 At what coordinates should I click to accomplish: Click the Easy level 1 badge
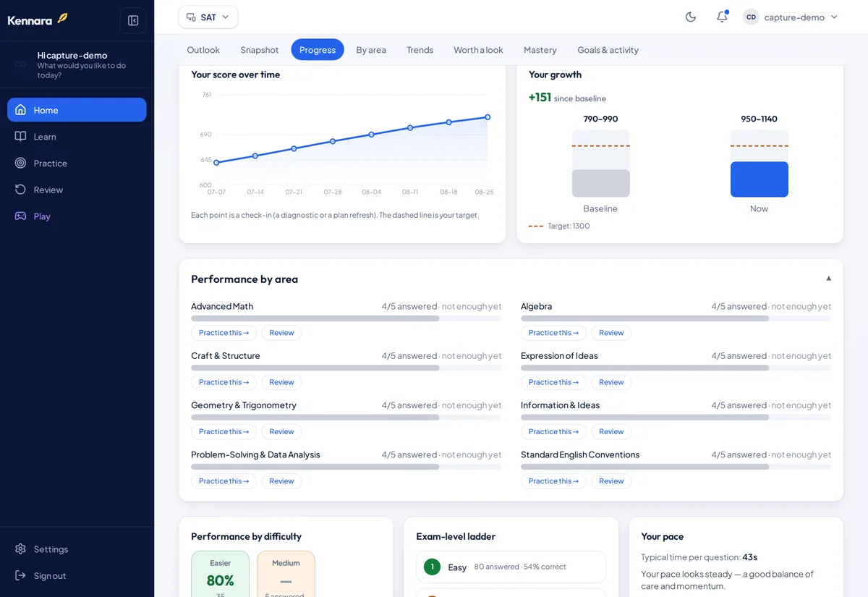tap(432, 567)
